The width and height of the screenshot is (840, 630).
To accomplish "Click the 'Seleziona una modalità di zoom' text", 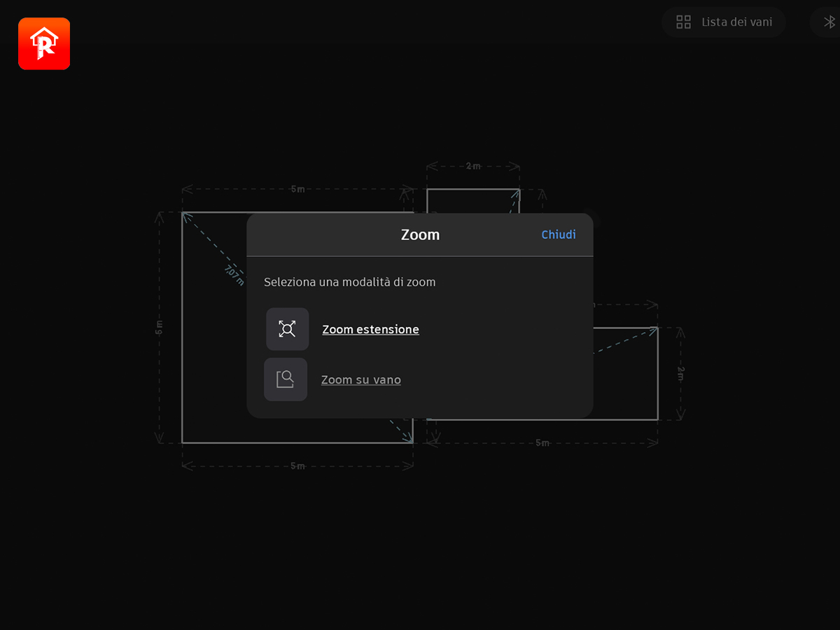I will pyautogui.click(x=350, y=282).
